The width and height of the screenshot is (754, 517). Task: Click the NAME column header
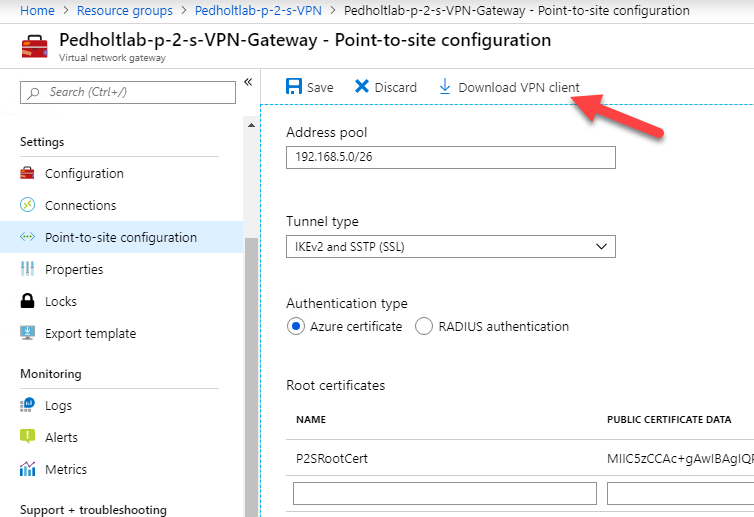[x=311, y=419]
